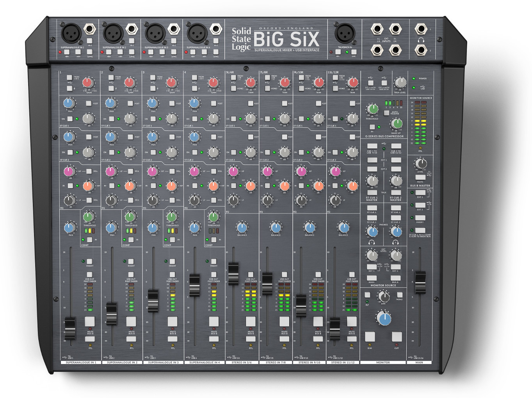Click the 'G-SERIES BUS COMPRESSOR' label
This screenshot has width=532, height=398.
point(384,137)
